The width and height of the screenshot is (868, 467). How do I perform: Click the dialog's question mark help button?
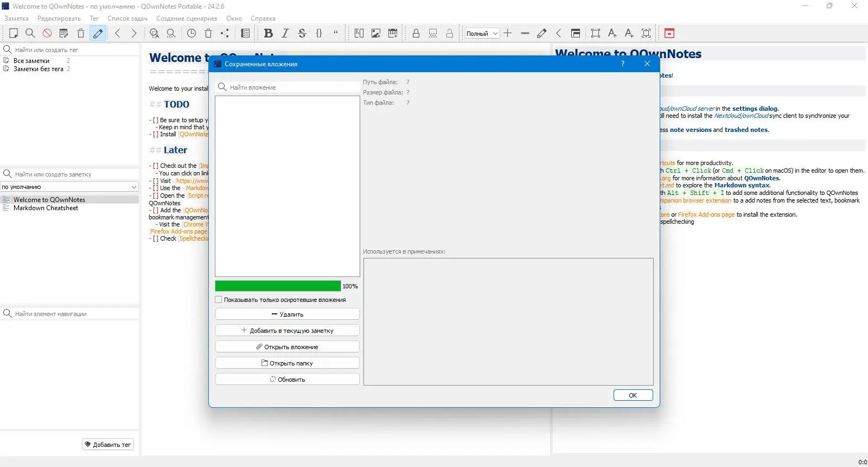click(623, 64)
